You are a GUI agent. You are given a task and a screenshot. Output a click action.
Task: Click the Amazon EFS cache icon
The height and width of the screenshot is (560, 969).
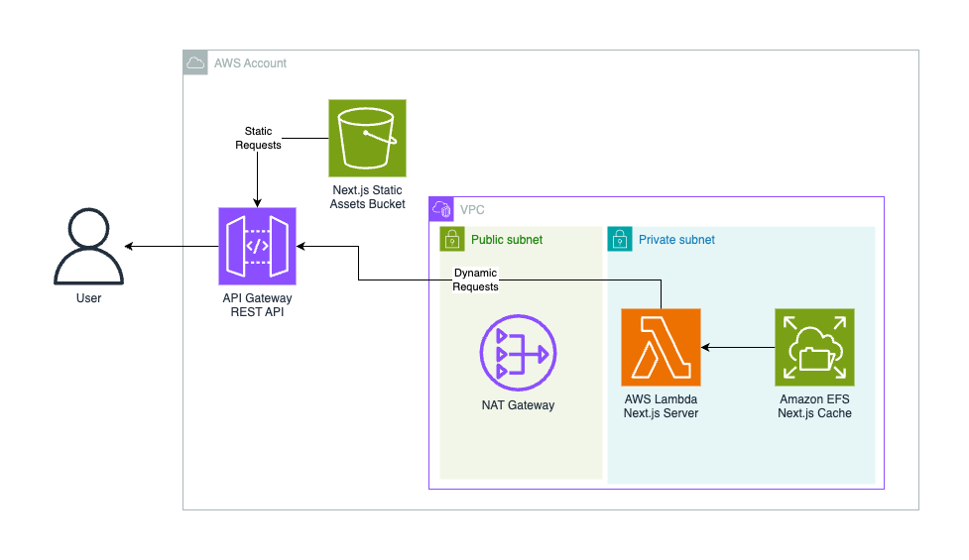pyautogui.click(x=814, y=348)
